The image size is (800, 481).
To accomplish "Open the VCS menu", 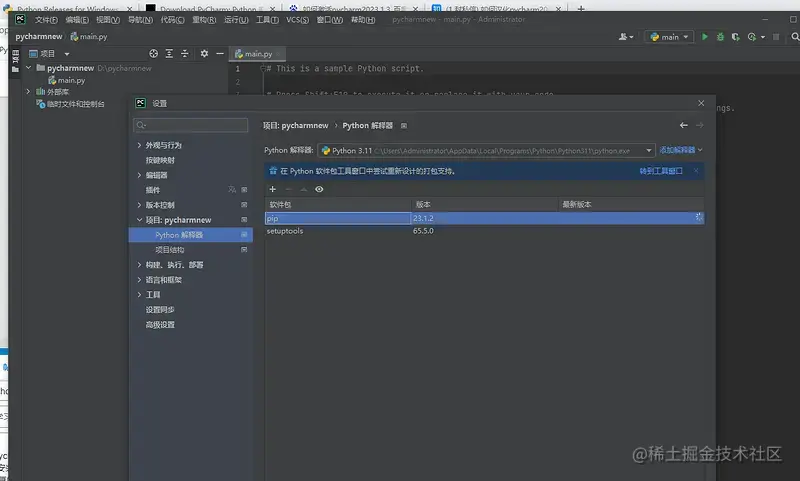I will tap(297, 19).
